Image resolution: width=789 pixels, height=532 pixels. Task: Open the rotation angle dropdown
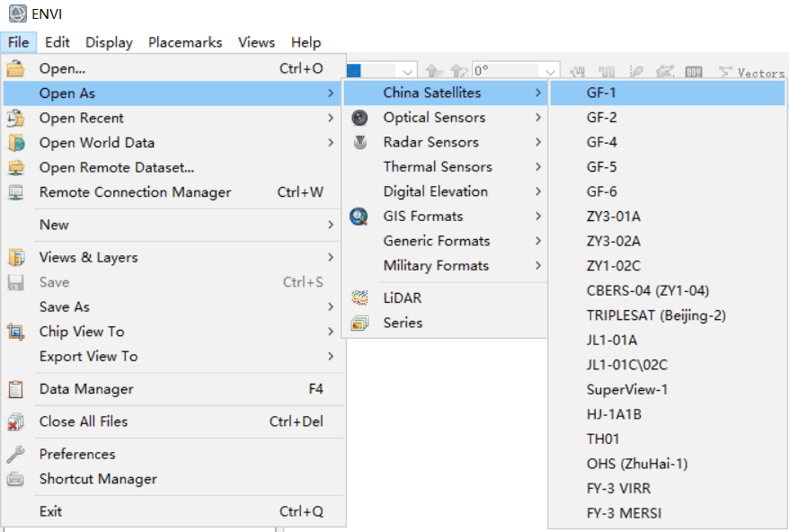click(550, 71)
